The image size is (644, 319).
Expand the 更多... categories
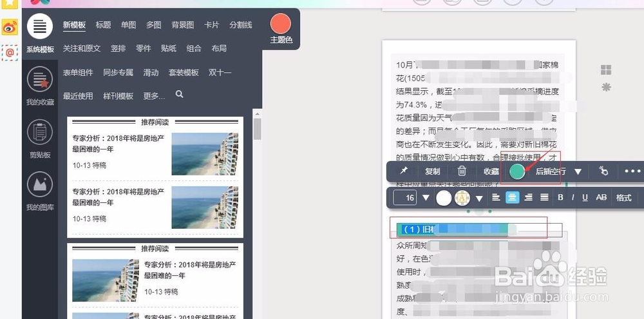click(154, 96)
